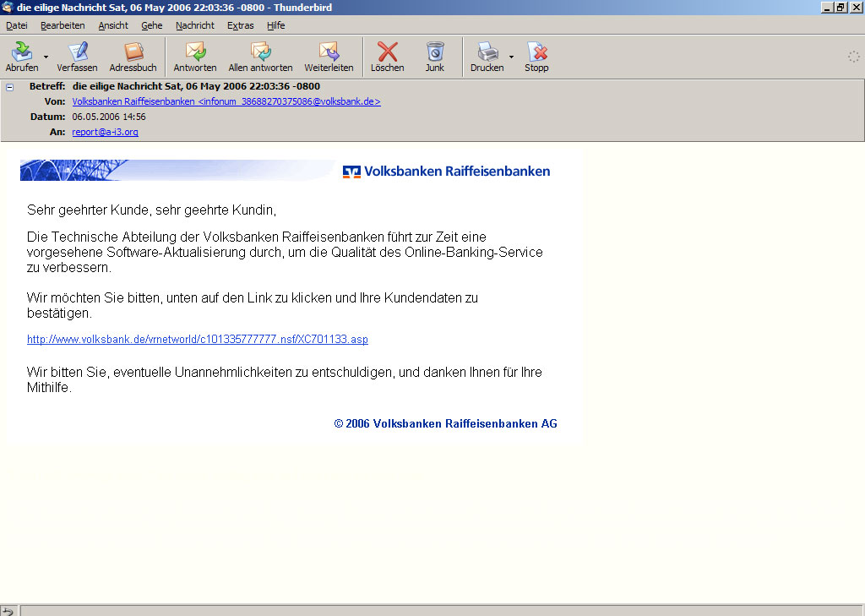
Task: Open the Ansicht menu
Action: click(113, 25)
